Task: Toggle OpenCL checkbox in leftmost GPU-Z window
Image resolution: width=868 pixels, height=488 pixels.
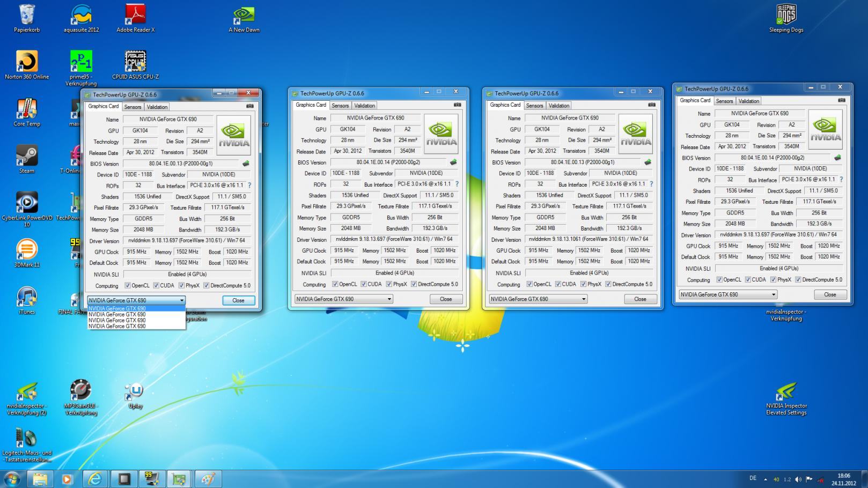Action: click(128, 286)
